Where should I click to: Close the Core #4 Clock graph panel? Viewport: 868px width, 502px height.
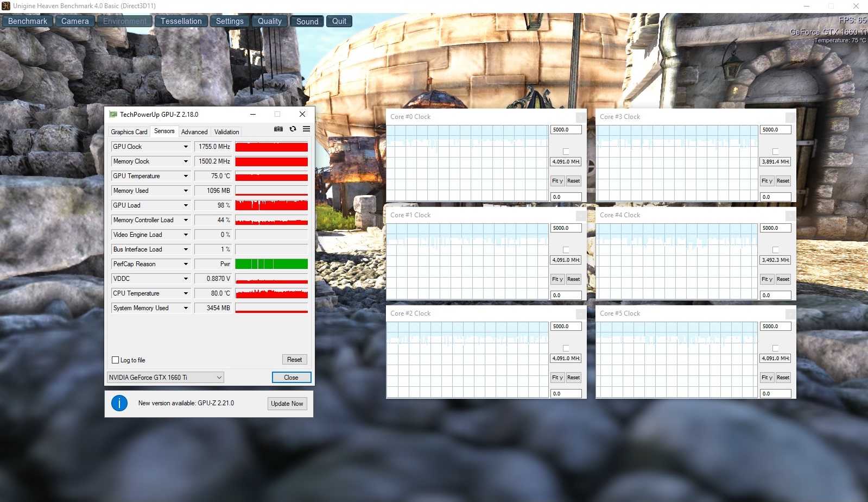click(790, 215)
